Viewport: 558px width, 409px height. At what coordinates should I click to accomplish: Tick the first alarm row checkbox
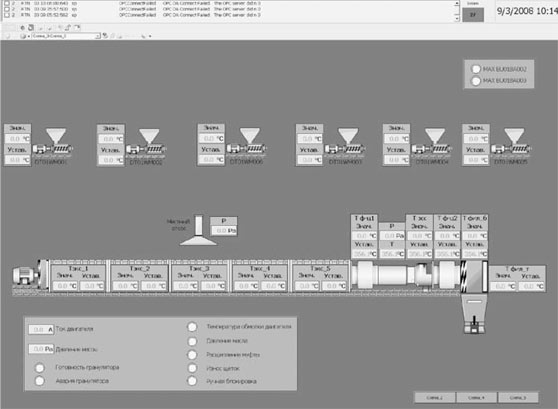pyautogui.click(x=6, y=3)
